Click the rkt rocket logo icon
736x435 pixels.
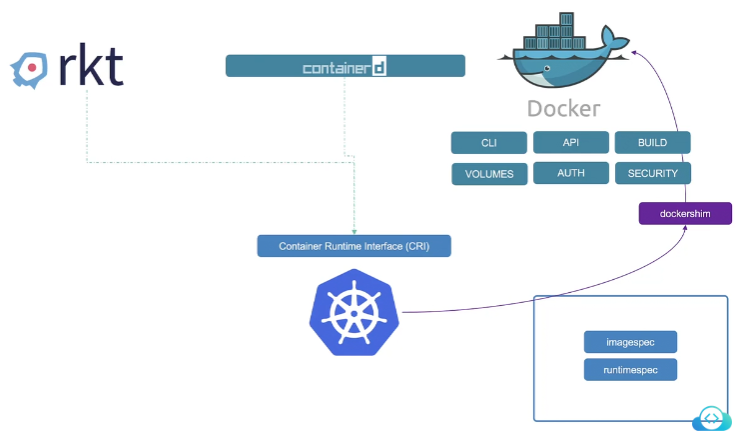tap(30, 69)
